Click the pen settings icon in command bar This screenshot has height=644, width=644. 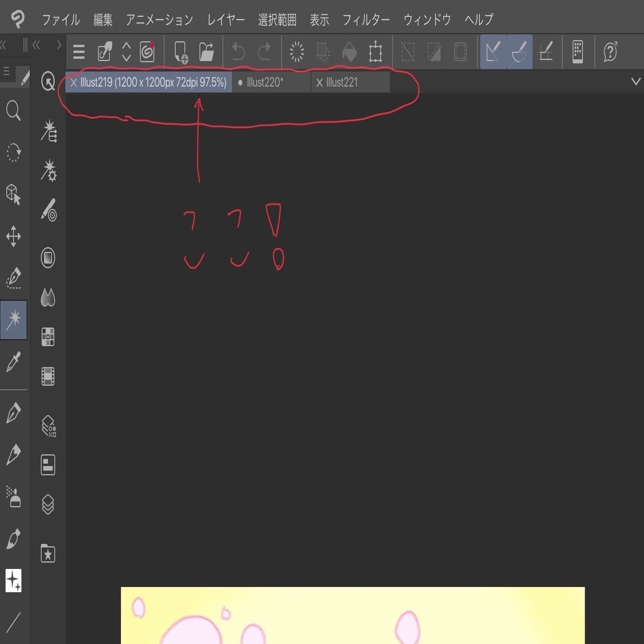tap(105, 52)
